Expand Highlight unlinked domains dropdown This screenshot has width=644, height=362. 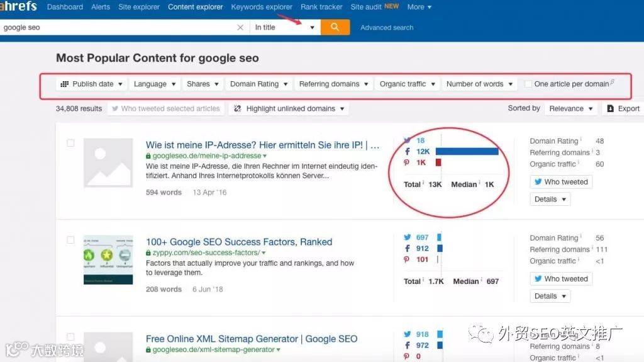coord(289,108)
